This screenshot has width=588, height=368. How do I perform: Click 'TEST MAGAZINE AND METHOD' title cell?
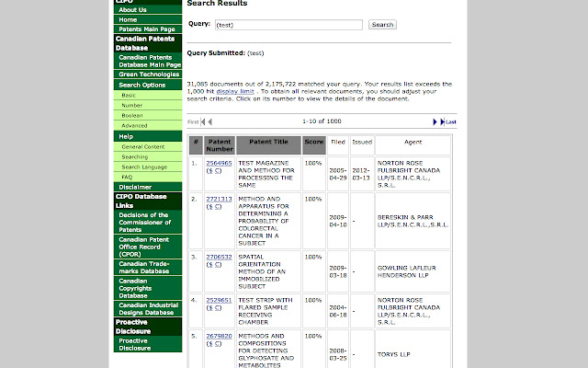pyautogui.click(x=268, y=174)
